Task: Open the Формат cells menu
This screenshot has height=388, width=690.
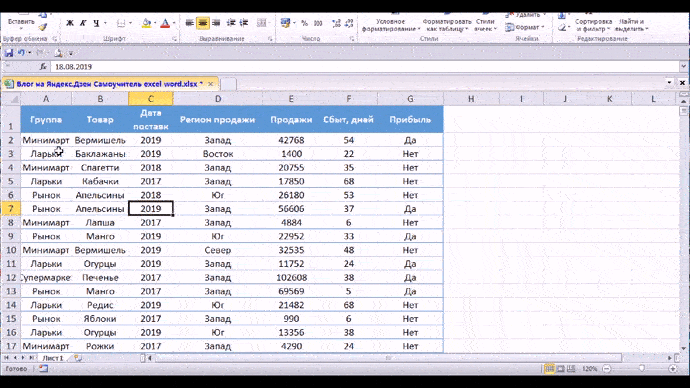Action: 525,27
